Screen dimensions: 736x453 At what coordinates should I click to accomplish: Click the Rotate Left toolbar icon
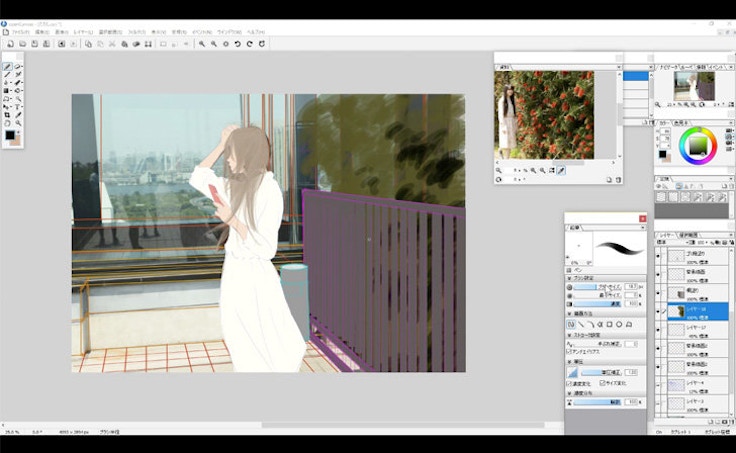point(237,44)
